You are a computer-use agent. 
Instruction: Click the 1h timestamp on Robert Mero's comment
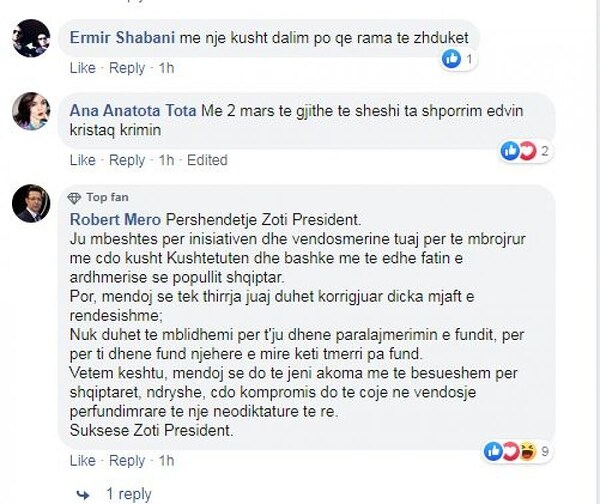pos(166,461)
